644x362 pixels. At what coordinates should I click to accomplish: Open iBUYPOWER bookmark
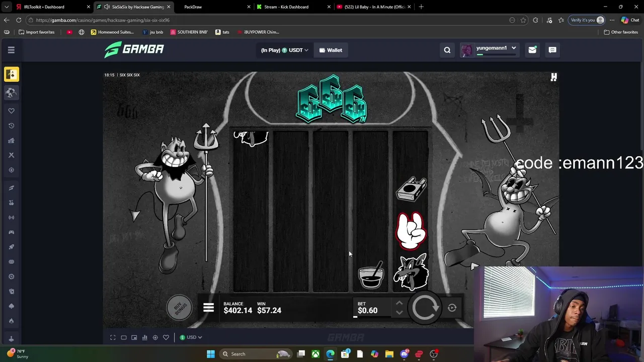(x=258, y=32)
